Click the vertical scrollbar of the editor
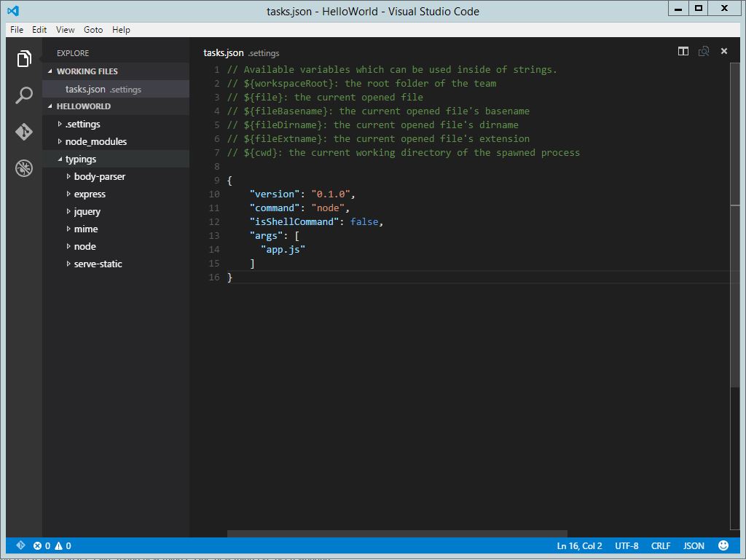This screenshot has height=560, width=746. (735, 224)
